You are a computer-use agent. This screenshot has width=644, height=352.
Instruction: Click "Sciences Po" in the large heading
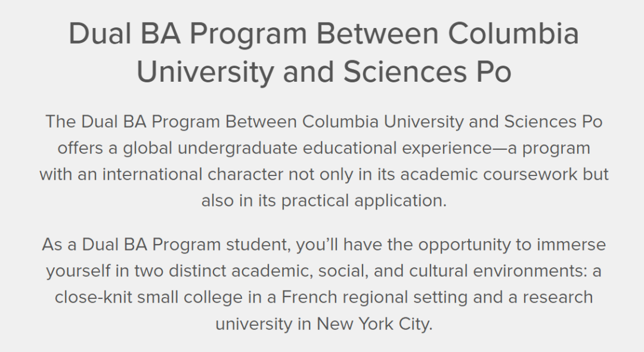tap(427, 71)
